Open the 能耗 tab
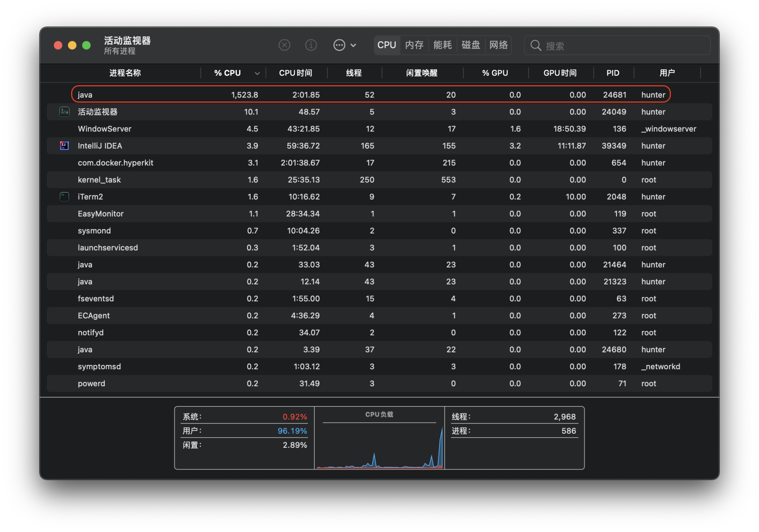Viewport: 759px width, 532px height. pyautogui.click(x=442, y=45)
